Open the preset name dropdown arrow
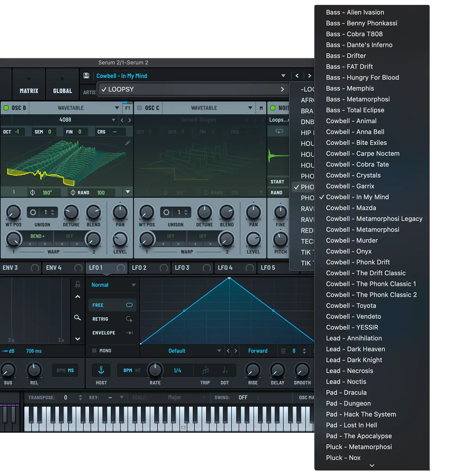476x476 pixels. coord(283,76)
